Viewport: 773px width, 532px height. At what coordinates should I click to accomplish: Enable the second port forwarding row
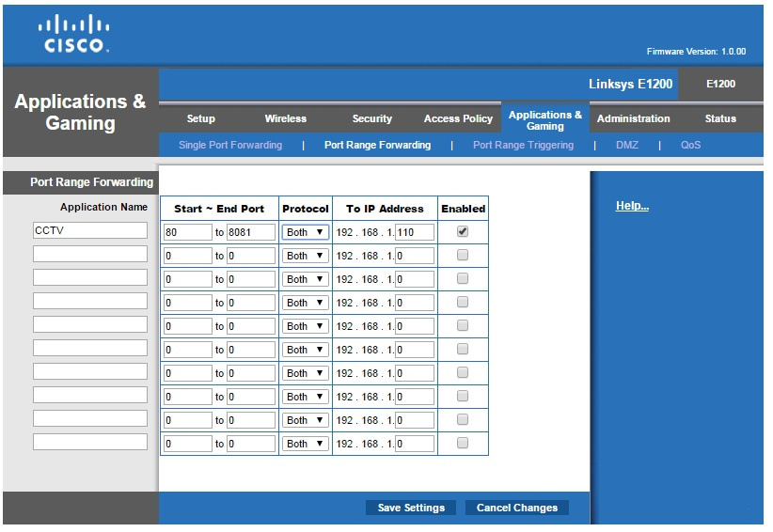463,255
